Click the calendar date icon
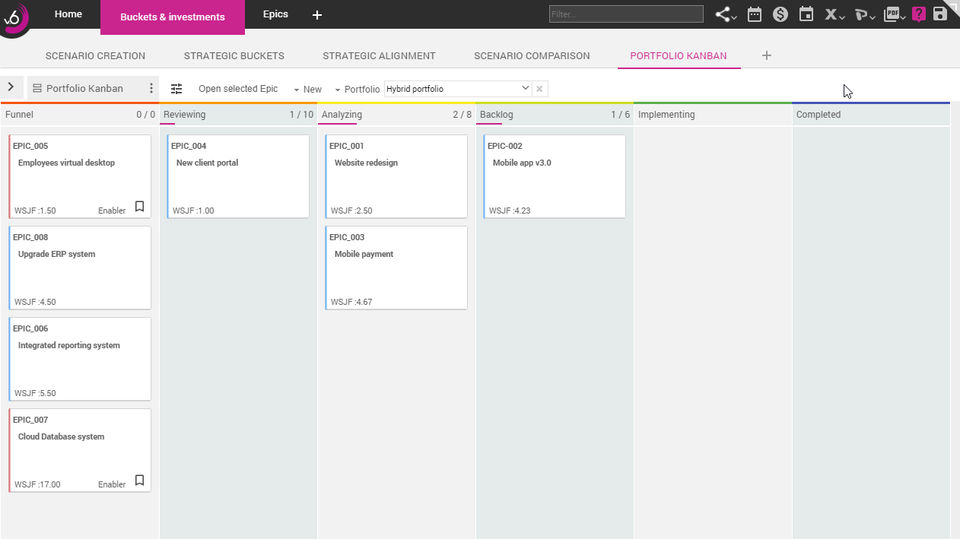The image size is (960, 539). [x=806, y=14]
